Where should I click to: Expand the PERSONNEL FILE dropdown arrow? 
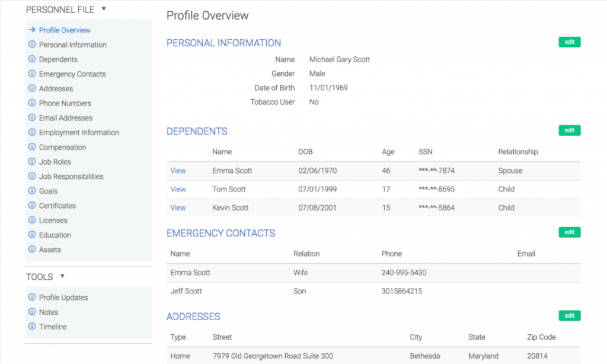(103, 9)
